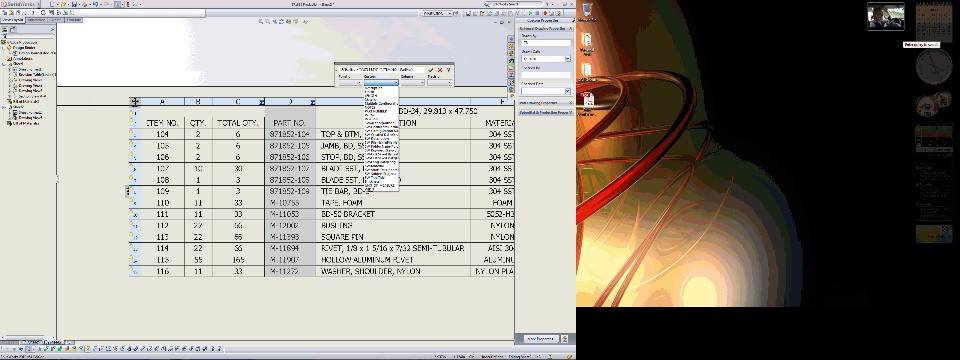The width and height of the screenshot is (960, 360).
Task: Select column header A of the table
Action: [x=162, y=102]
